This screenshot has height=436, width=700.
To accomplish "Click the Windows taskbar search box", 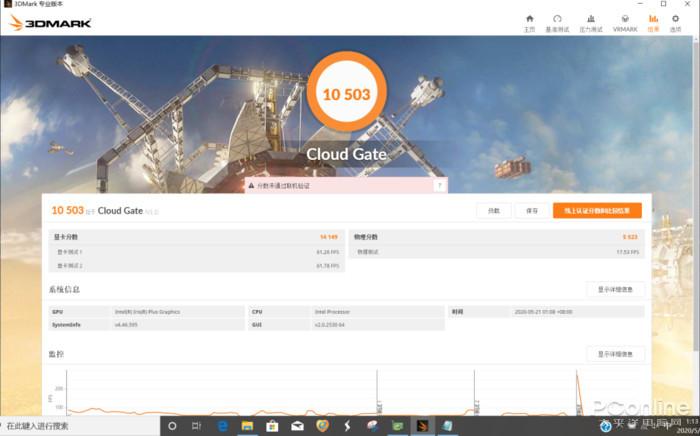I will point(80,426).
